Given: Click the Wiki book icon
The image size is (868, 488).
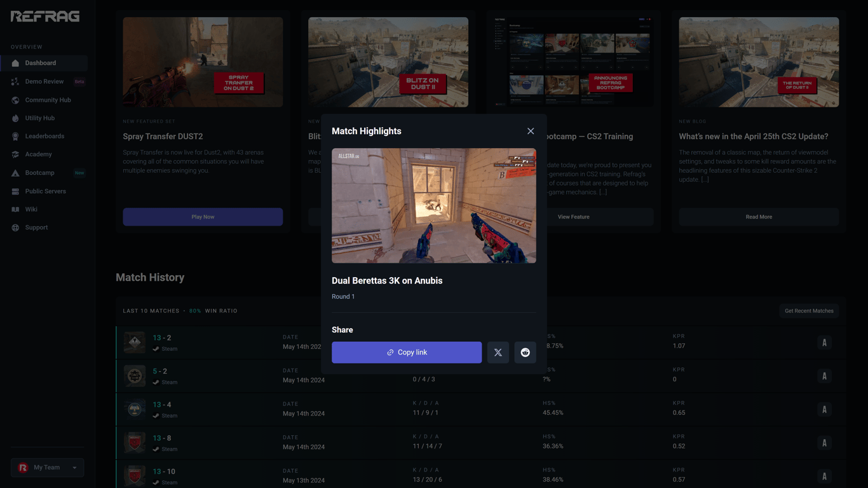Looking at the screenshot, I should (x=15, y=209).
